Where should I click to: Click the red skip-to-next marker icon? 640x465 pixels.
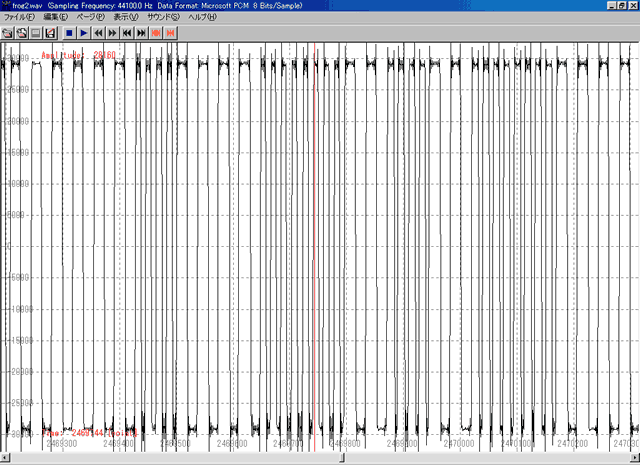tap(171, 33)
